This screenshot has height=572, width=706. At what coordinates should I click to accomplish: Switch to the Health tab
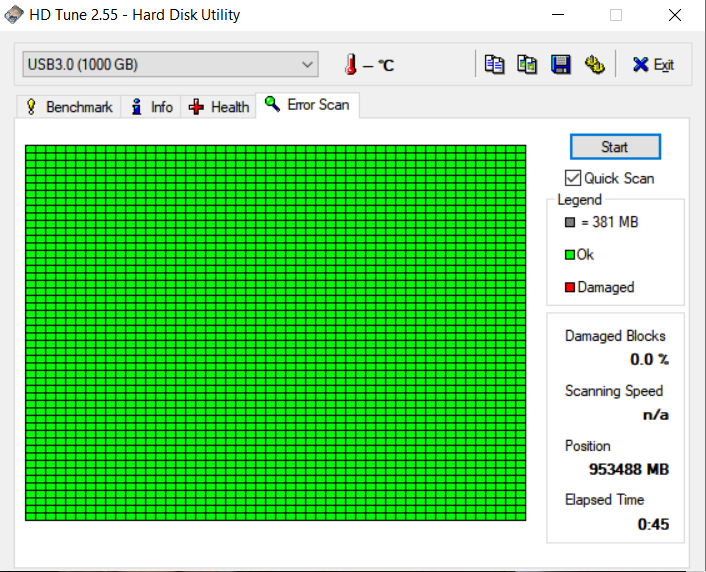coord(219,107)
